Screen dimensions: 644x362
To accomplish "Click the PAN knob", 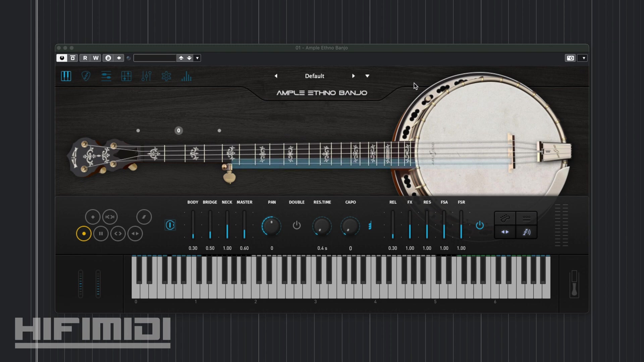I will tap(271, 226).
